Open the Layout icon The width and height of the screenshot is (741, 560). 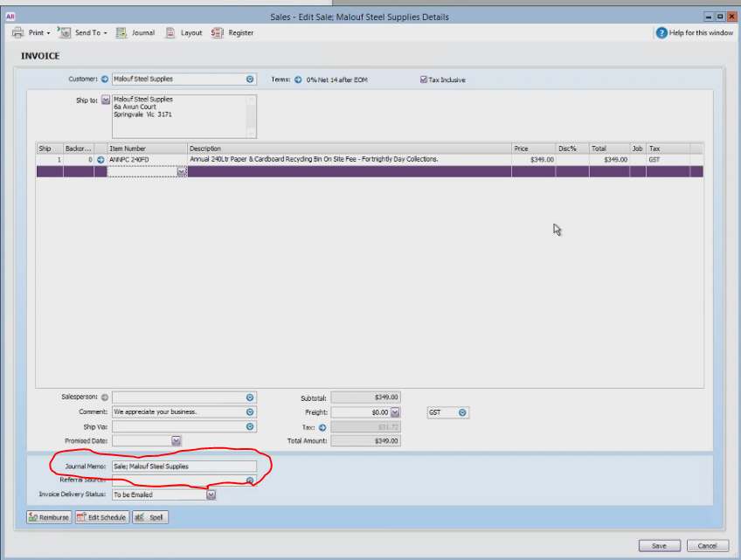(170, 32)
